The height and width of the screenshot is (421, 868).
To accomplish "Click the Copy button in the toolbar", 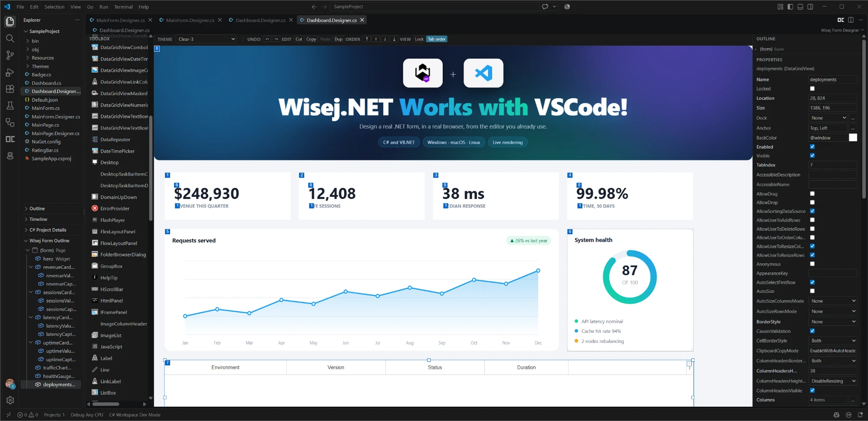I will [x=311, y=39].
